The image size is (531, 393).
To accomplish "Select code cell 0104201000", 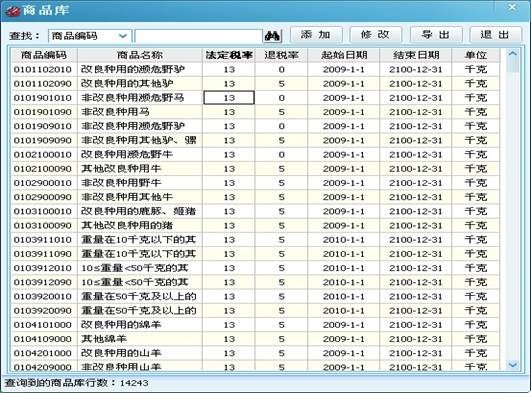I will [43, 353].
